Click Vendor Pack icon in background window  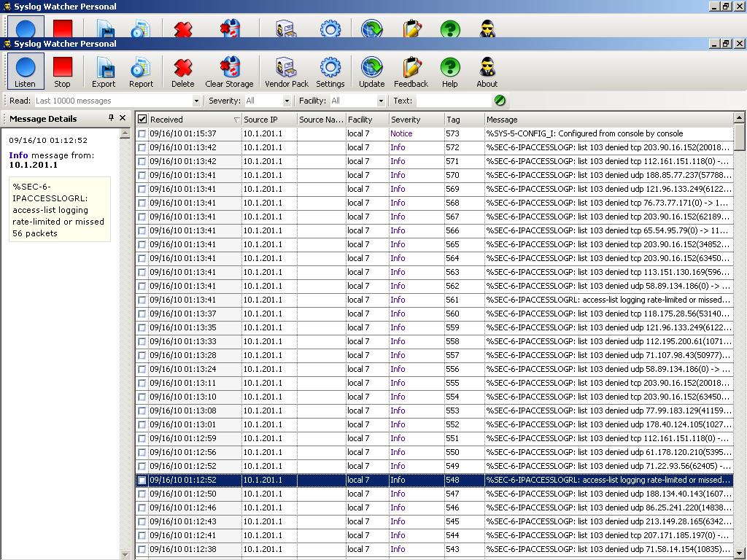[x=286, y=28]
